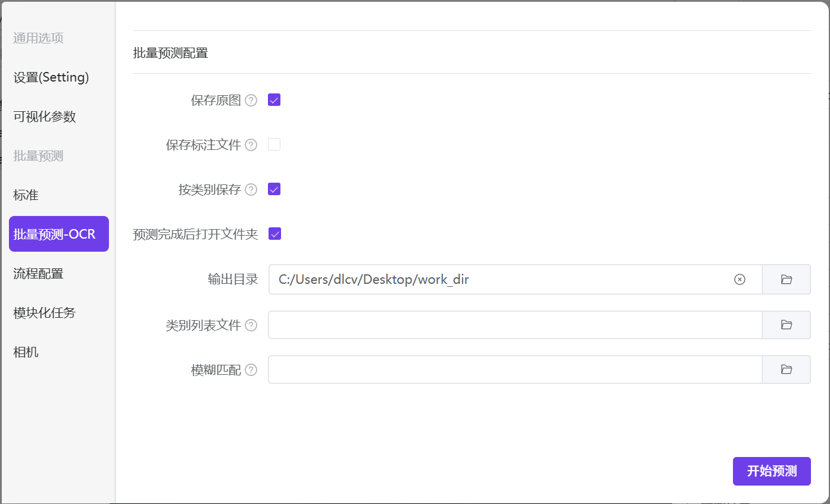
Task: Click help icon next to 保存标注文件
Action: click(251, 145)
